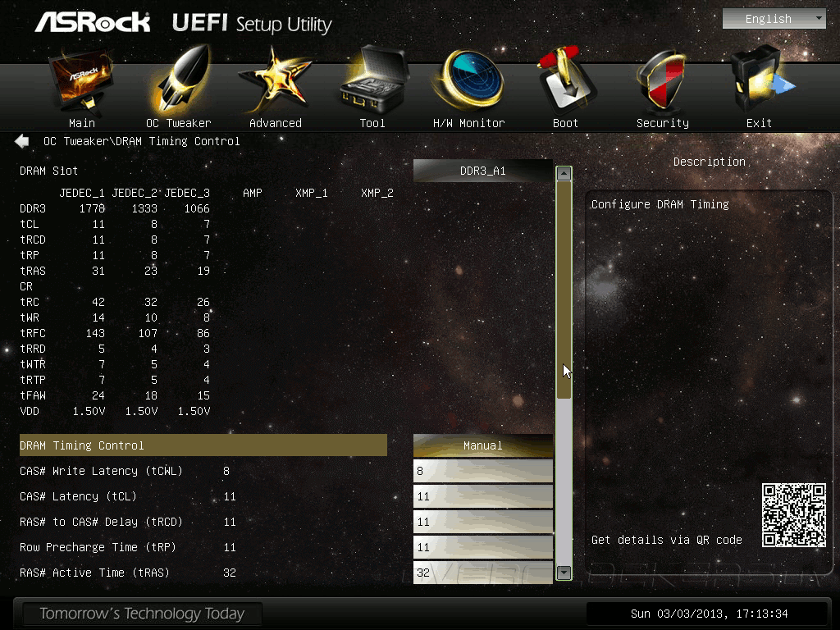Click the DRAM Slot label

click(48, 171)
